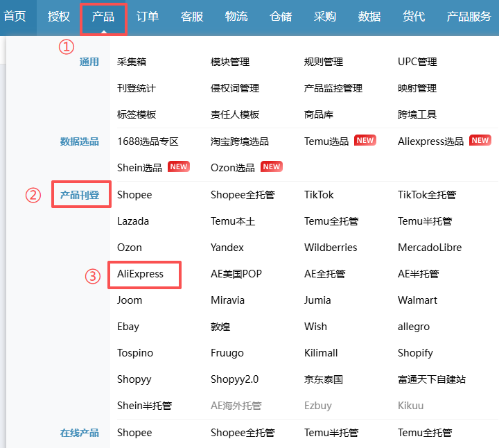Open the Ebay listing entry

click(128, 327)
